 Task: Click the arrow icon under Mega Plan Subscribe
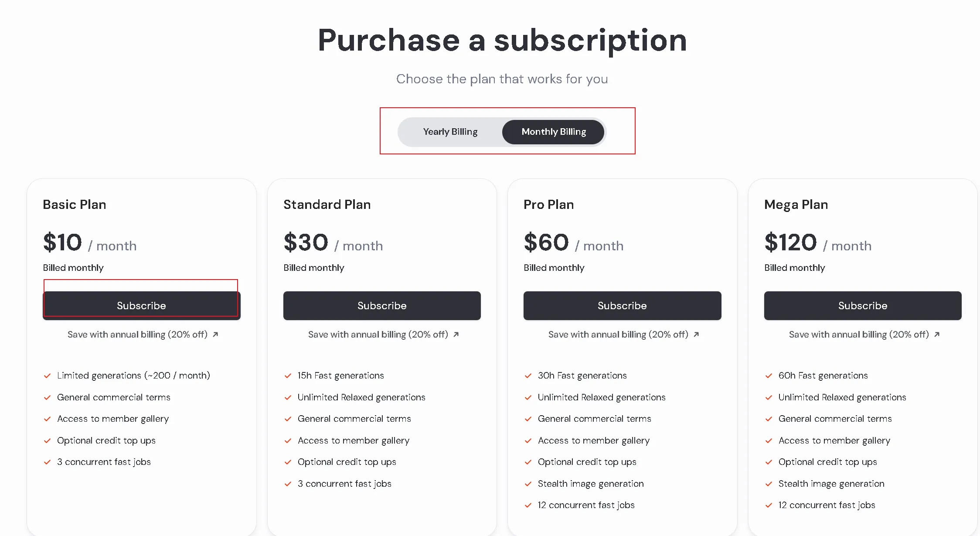[x=937, y=335]
